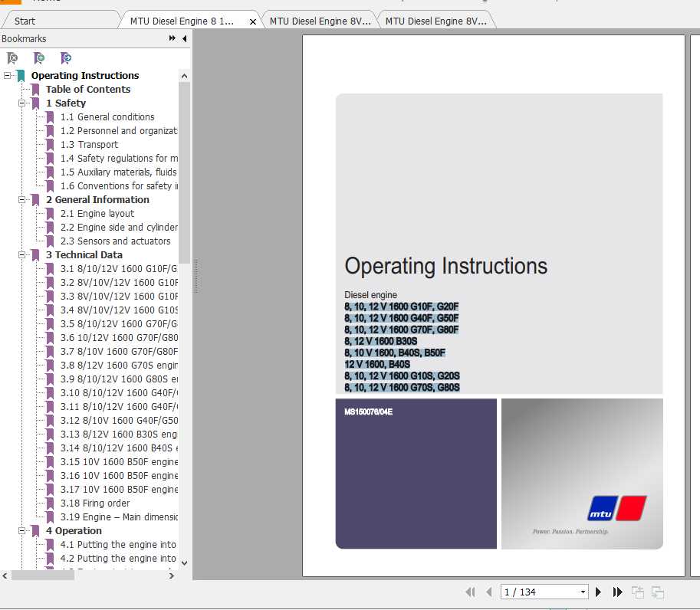700x610 pixels.
Task: Open Table of Contents bookmark
Action: (x=88, y=89)
